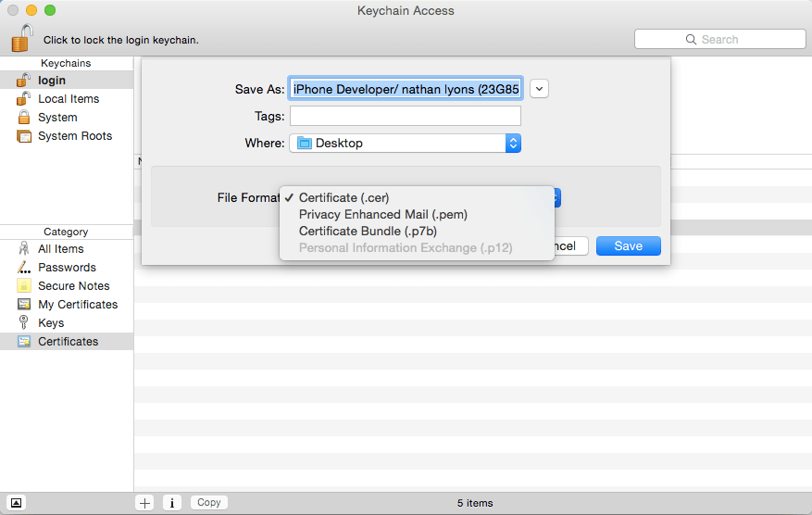Click the Passwords pencil icon
The image size is (812, 515).
click(24, 268)
